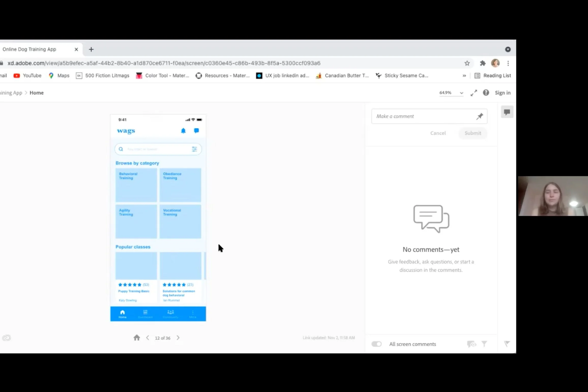Toggle the comments panel speech bubble icon
This screenshot has width=588, height=392.
click(x=507, y=112)
